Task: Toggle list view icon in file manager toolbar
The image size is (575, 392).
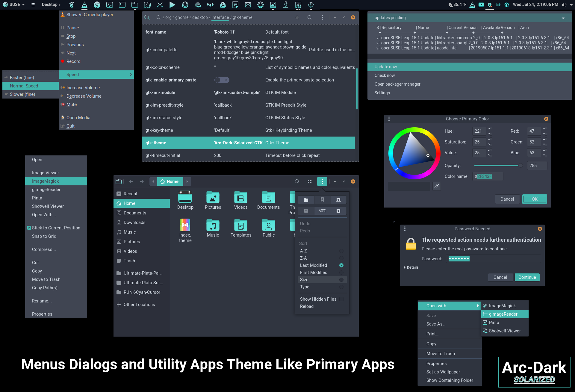Action: 310,181
